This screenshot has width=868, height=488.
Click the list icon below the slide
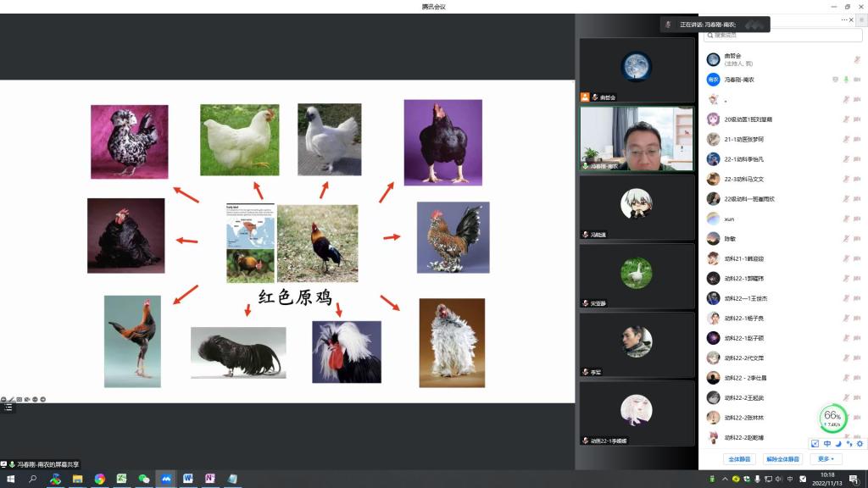pyautogui.click(x=8, y=408)
